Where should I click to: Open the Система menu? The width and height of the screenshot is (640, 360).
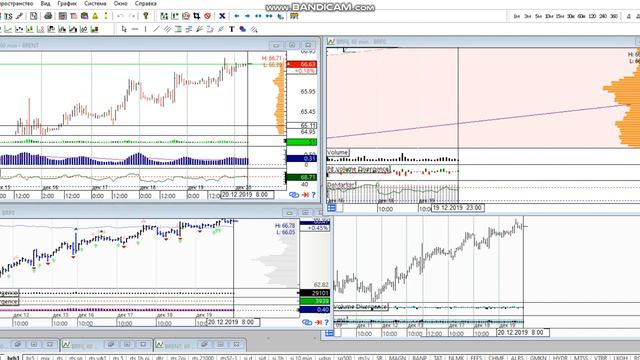(95, 3)
